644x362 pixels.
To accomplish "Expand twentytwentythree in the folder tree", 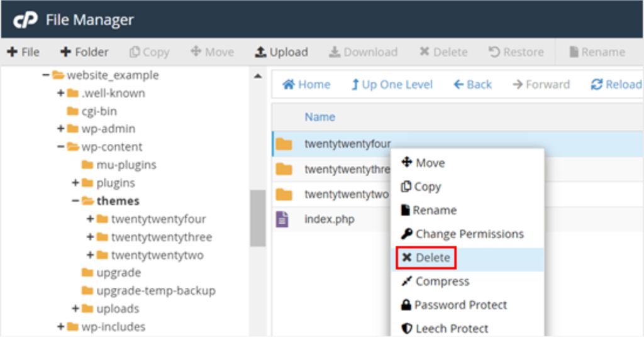I will [x=91, y=237].
